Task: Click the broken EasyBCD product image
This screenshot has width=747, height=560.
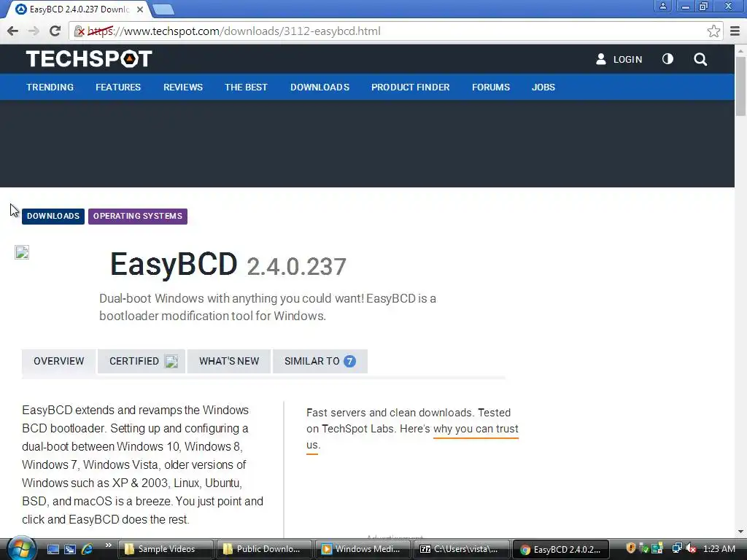Action: click(22, 252)
